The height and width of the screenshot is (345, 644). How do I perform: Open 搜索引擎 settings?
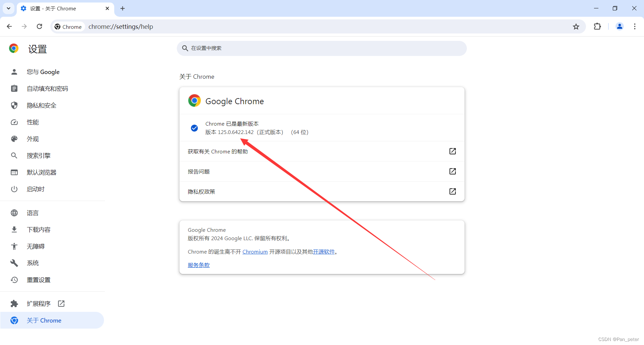pyautogui.click(x=52, y=156)
